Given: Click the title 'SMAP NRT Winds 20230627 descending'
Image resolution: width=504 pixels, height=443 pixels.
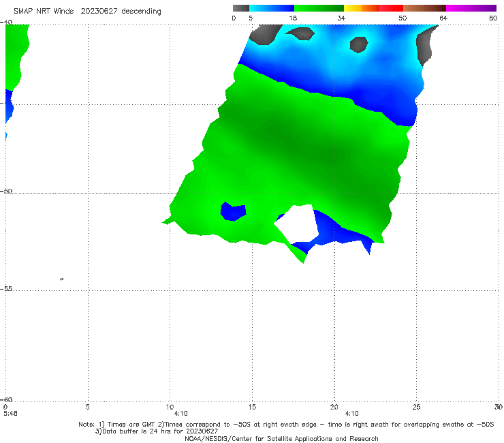Looking at the screenshot, I should [x=87, y=11].
